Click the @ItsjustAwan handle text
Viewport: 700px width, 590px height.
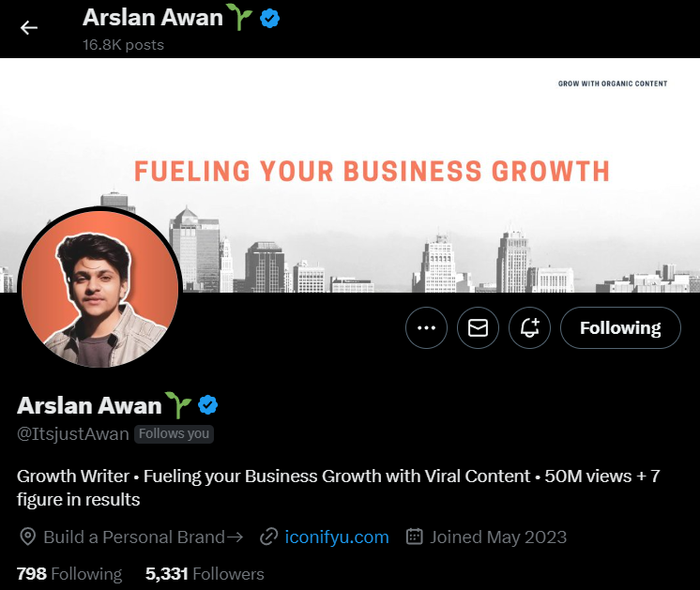(x=73, y=433)
